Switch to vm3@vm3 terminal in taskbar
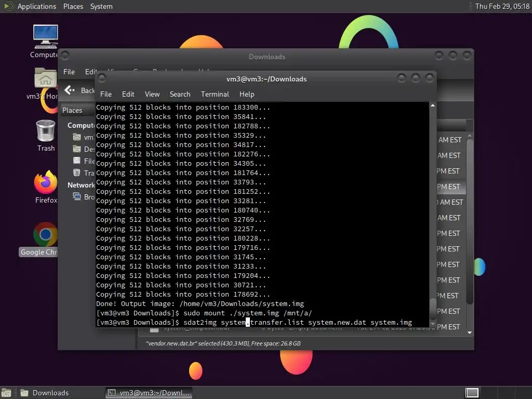The width and height of the screenshot is (532, 399). (149, 393)
